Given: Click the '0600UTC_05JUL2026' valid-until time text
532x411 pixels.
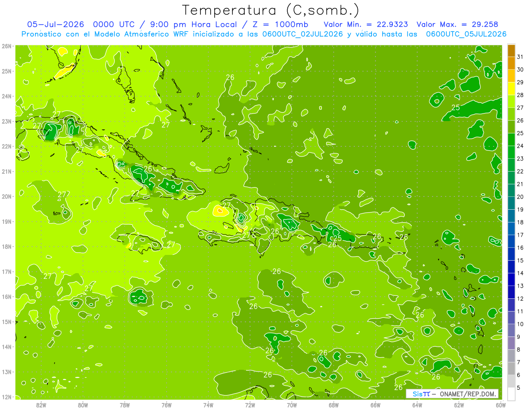Looking at the screenshot, I should (466, 34).
